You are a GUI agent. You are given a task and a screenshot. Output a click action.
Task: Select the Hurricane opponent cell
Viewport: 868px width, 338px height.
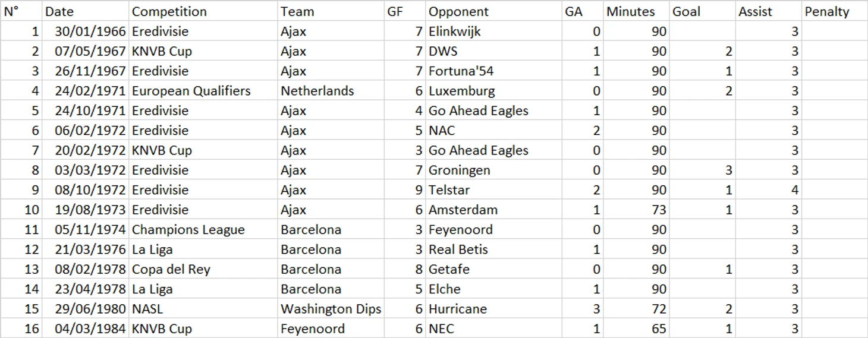click(493, 309)
